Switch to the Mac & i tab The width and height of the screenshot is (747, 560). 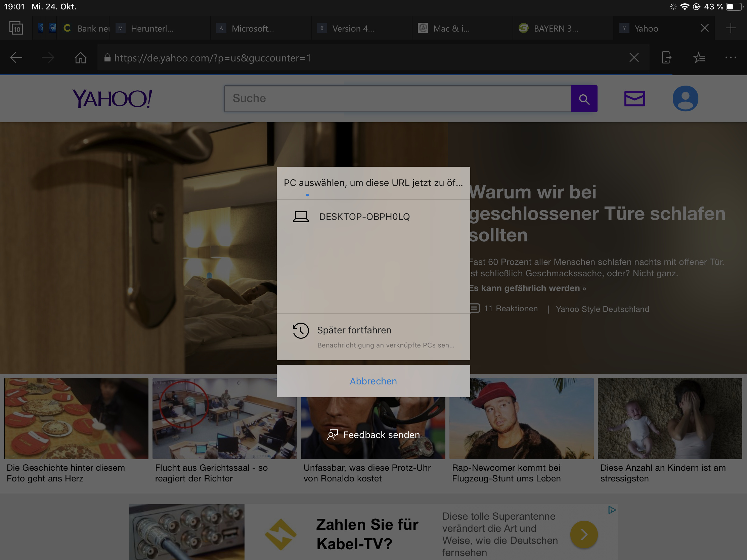451,28
